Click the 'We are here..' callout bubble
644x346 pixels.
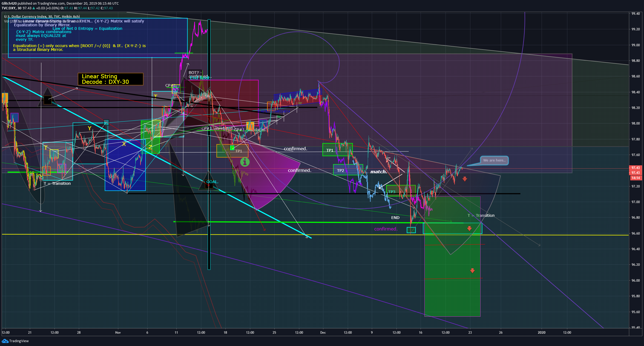point(494,160)
